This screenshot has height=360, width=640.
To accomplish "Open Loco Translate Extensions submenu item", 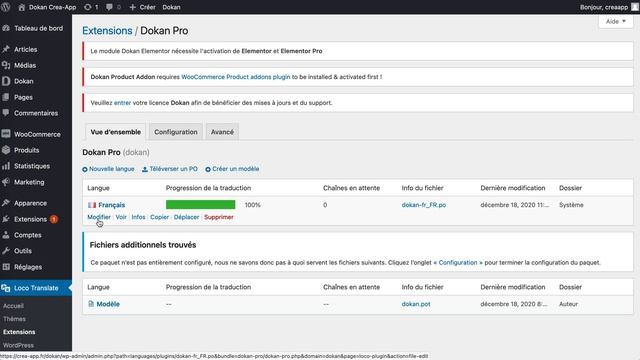I will [x=19, y=332].
